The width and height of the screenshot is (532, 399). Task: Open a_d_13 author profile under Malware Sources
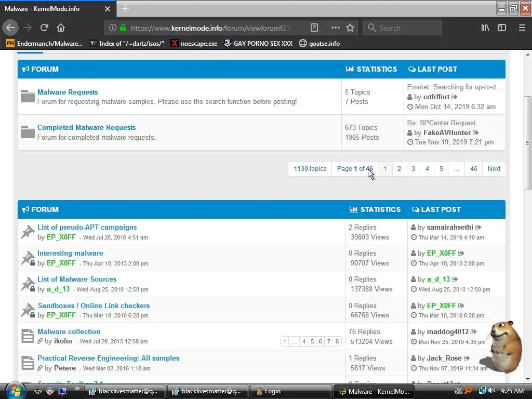(x=58, y=289)
